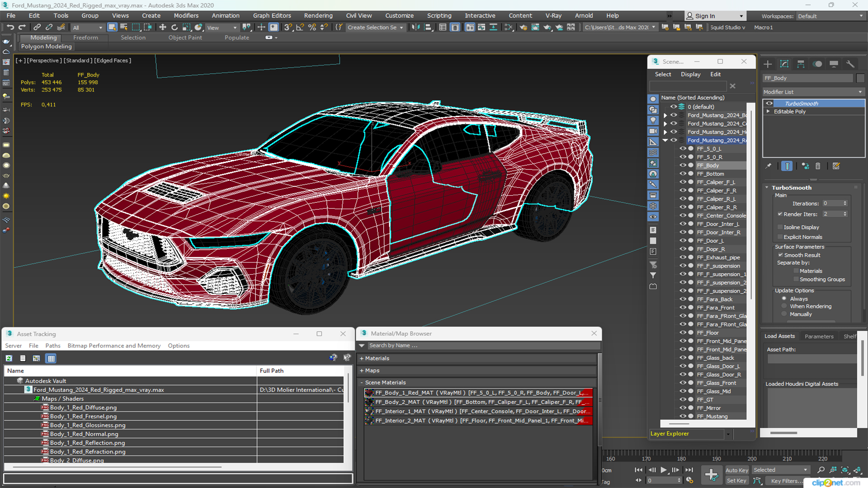Check Separate by Materials option
This screenshot has width=868, height=488.
point(796,271)
